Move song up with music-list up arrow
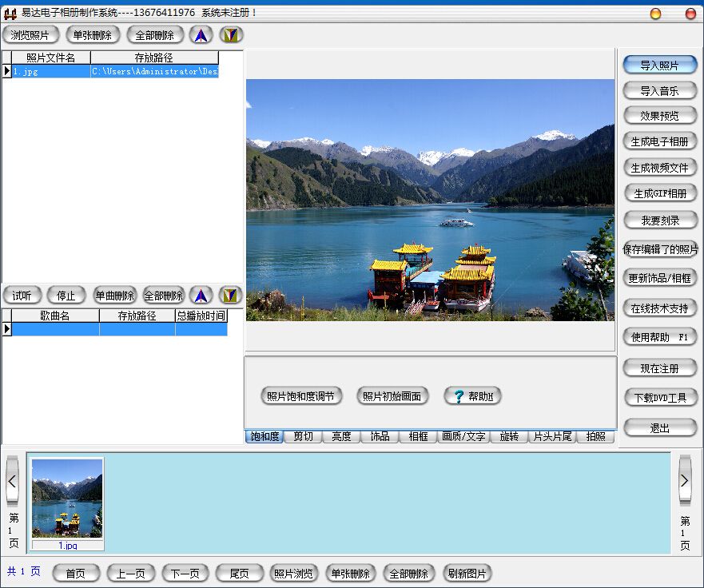704x588 pixels. (201, 296)
